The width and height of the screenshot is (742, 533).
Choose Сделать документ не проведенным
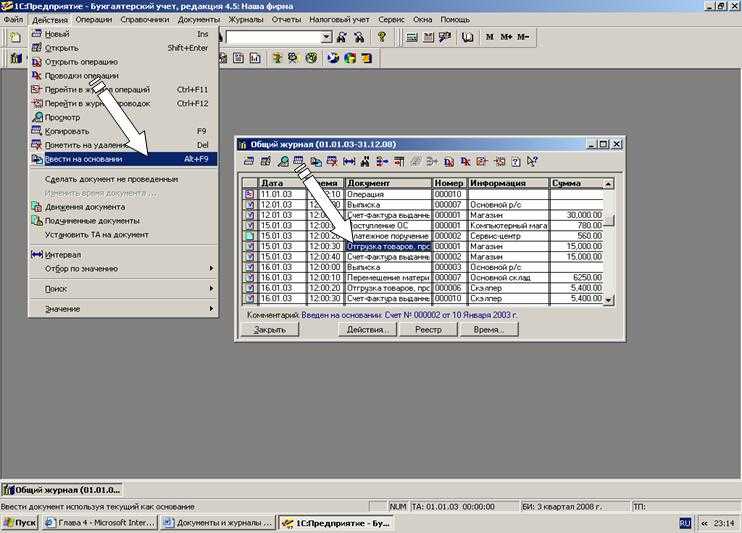[123, 179]
